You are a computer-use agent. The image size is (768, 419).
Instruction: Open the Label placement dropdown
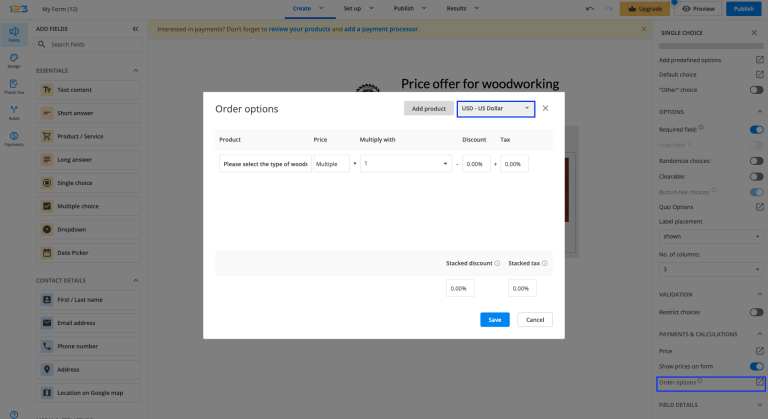pos(711,236)
